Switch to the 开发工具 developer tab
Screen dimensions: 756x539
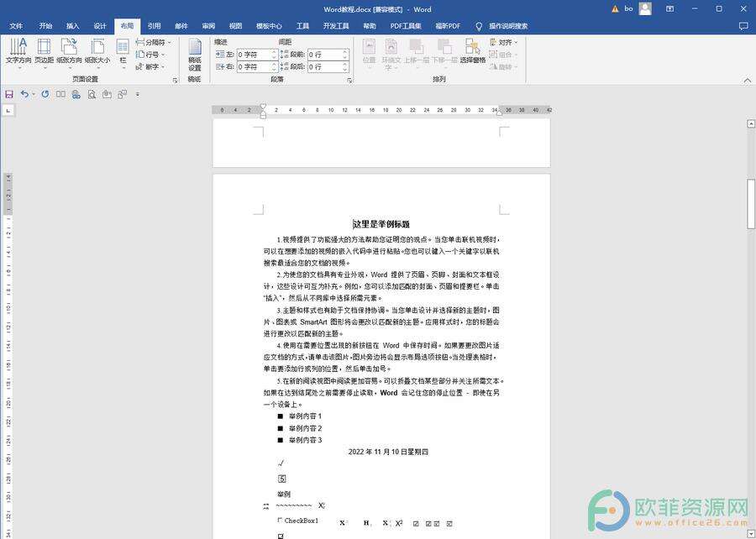[336, 26]
